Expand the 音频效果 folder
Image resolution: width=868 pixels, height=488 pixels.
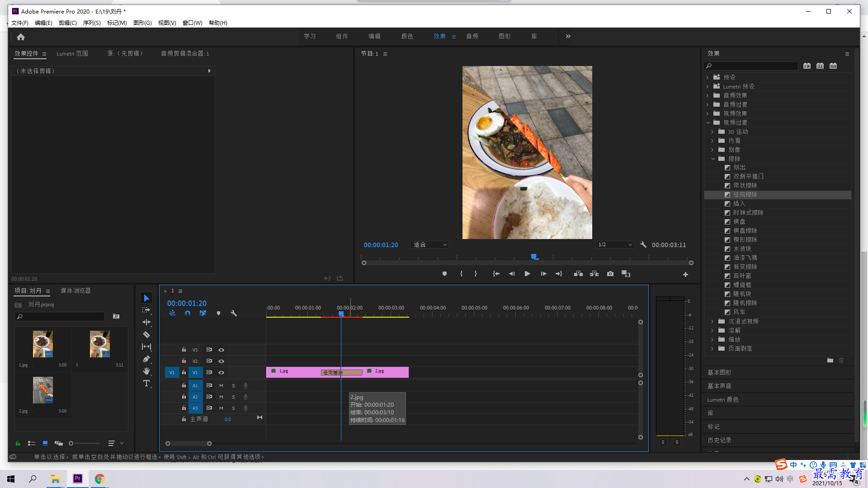[708, 96]
